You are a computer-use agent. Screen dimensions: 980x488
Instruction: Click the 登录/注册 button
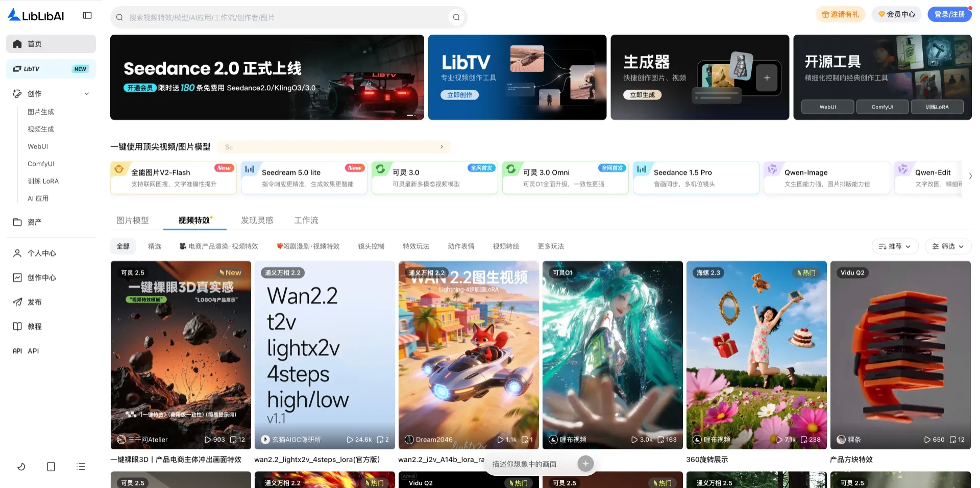pyautogui.click(x=949, y=14)
